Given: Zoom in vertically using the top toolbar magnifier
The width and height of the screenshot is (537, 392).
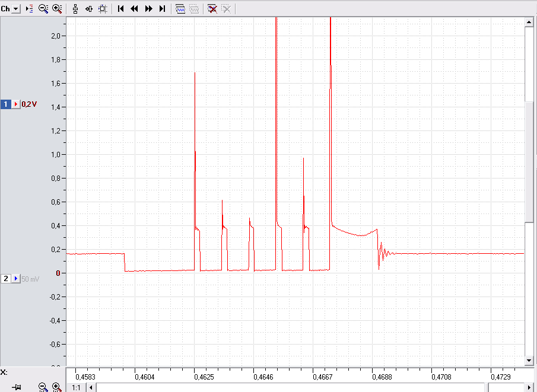Looking at the screenshot, I should [57, 9].
